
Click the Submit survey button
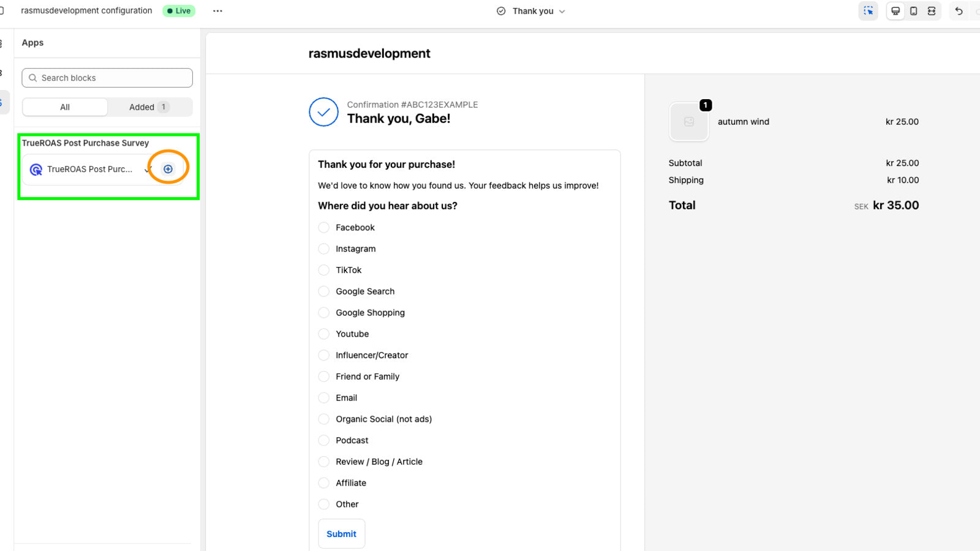click(341, 533)
